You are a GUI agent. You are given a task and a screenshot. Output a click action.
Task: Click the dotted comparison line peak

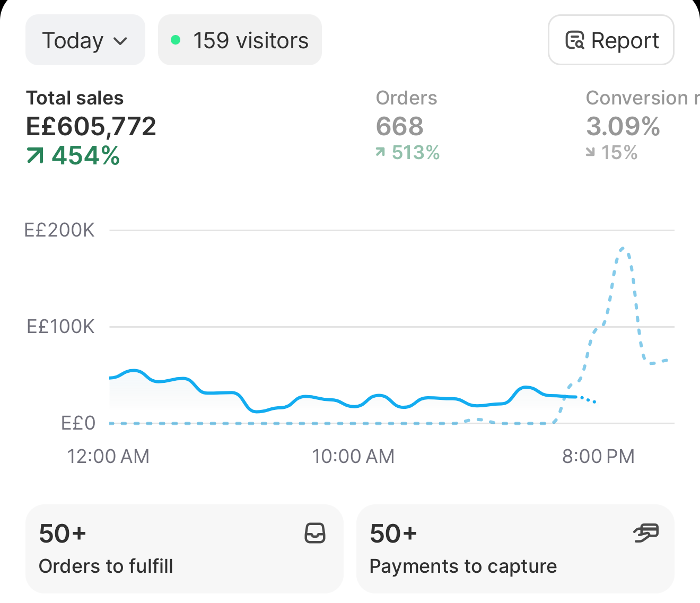tap(623, 249)
